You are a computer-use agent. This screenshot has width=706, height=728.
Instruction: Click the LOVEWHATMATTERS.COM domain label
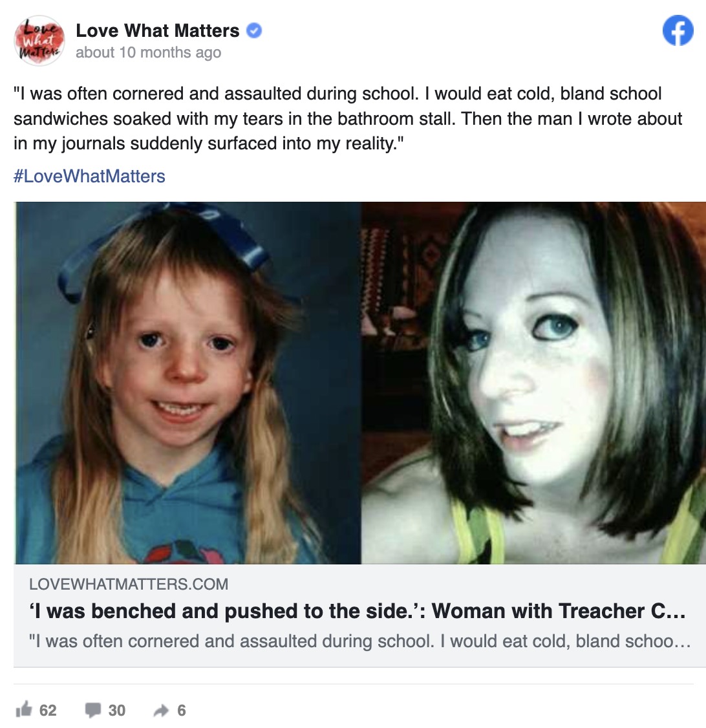[129, 584]
